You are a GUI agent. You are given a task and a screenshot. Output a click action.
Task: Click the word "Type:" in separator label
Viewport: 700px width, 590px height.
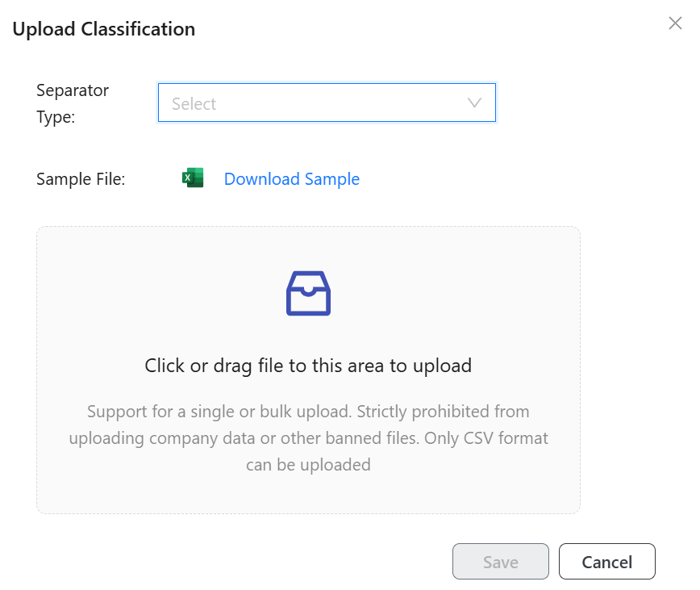pyautogui.click(x=56, y=117)
